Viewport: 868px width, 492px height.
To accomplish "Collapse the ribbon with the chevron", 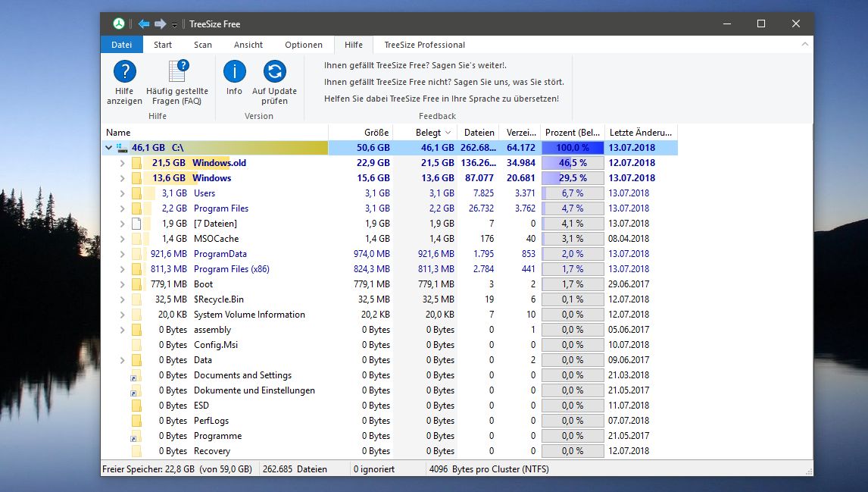I will [805, 44].
